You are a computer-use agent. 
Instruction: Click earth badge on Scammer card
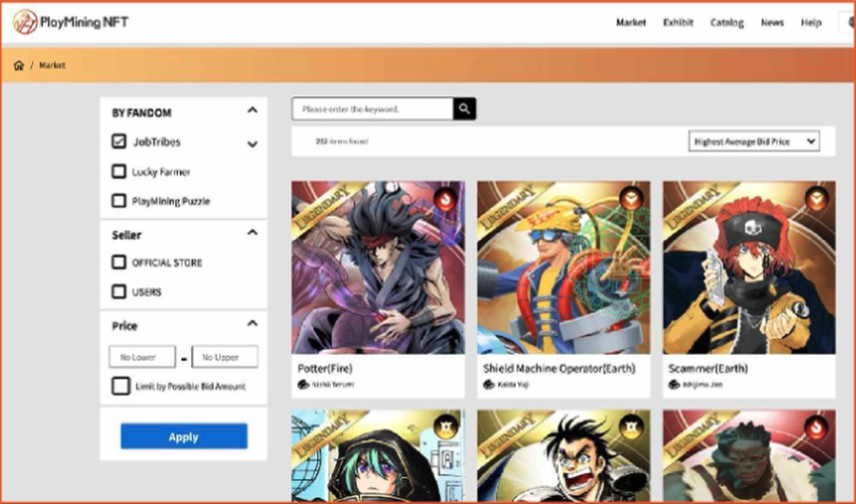816,199
